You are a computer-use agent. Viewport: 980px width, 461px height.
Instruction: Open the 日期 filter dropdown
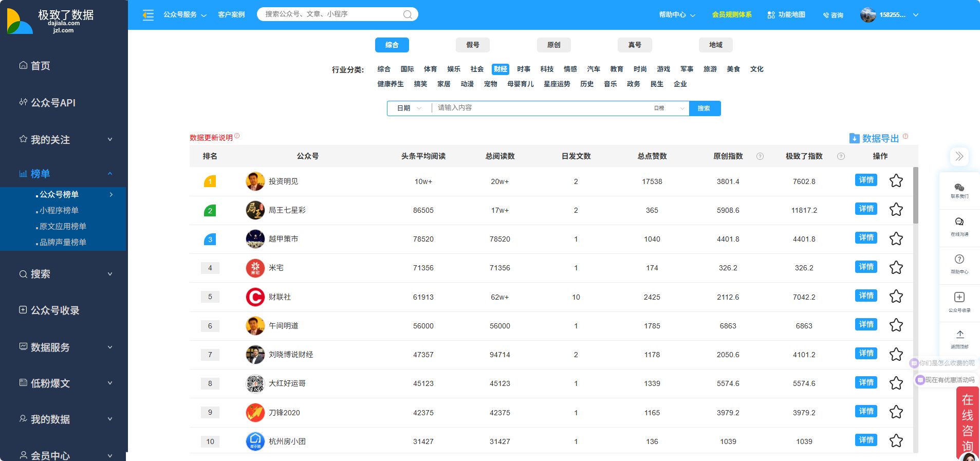(409, 108)
